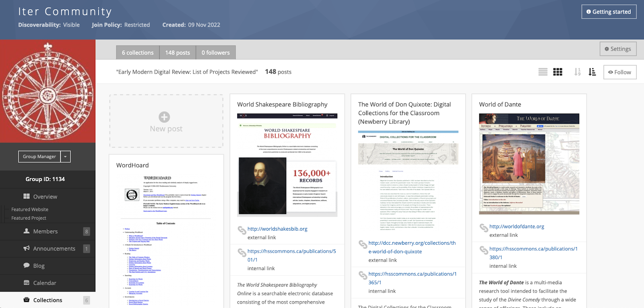Open the Settings button

pos(618,49)
